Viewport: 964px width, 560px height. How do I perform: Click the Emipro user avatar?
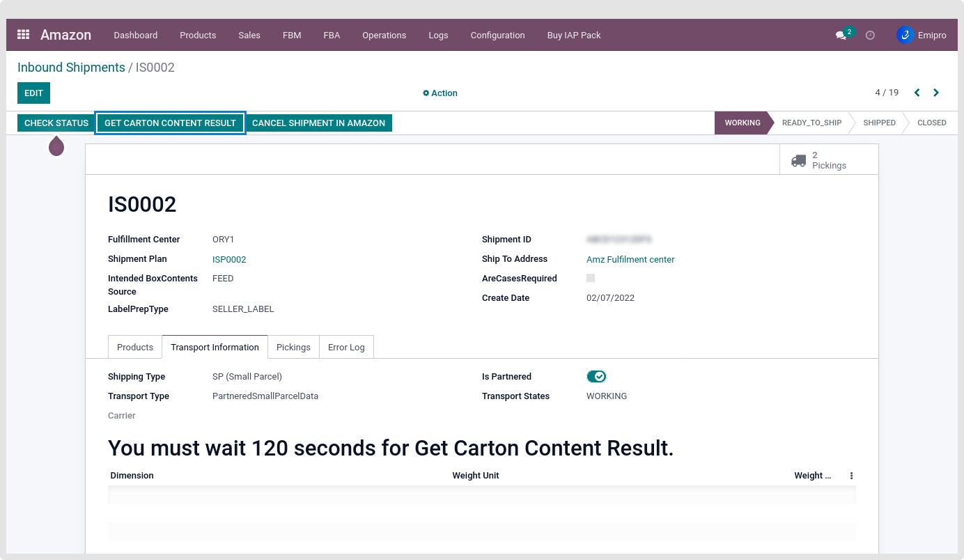pos(905,35)
